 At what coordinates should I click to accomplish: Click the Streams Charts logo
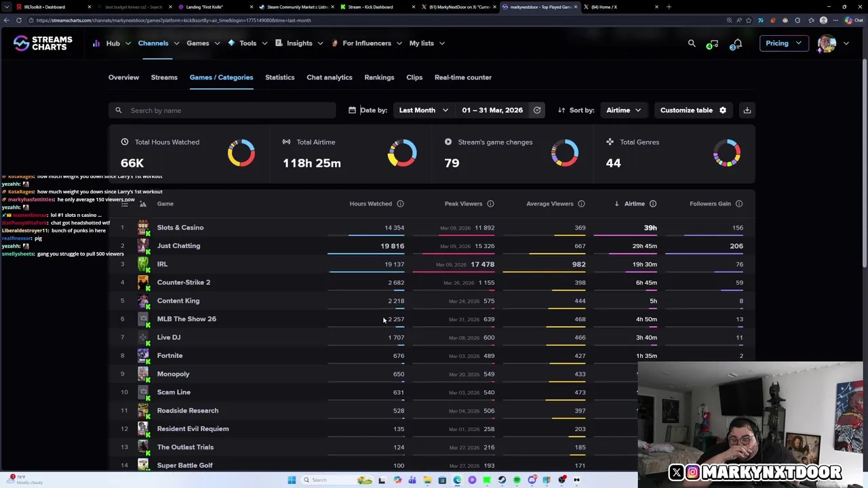tap(42, 43)
